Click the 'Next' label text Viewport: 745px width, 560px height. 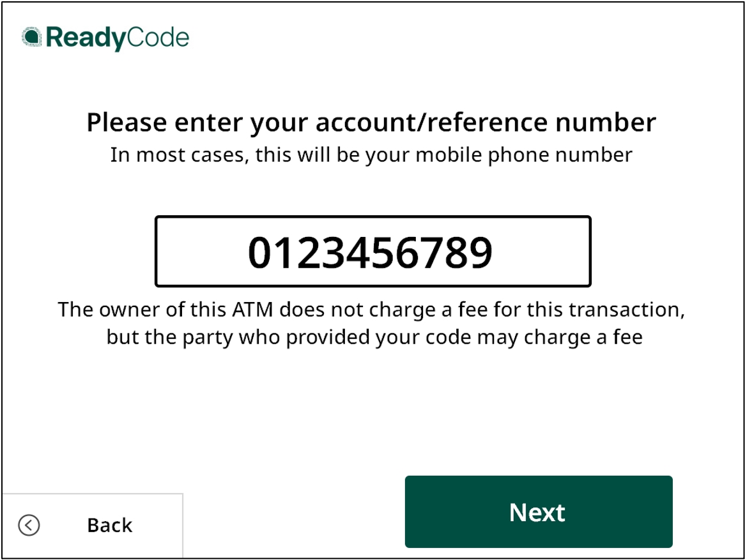(x=537, y=513)
